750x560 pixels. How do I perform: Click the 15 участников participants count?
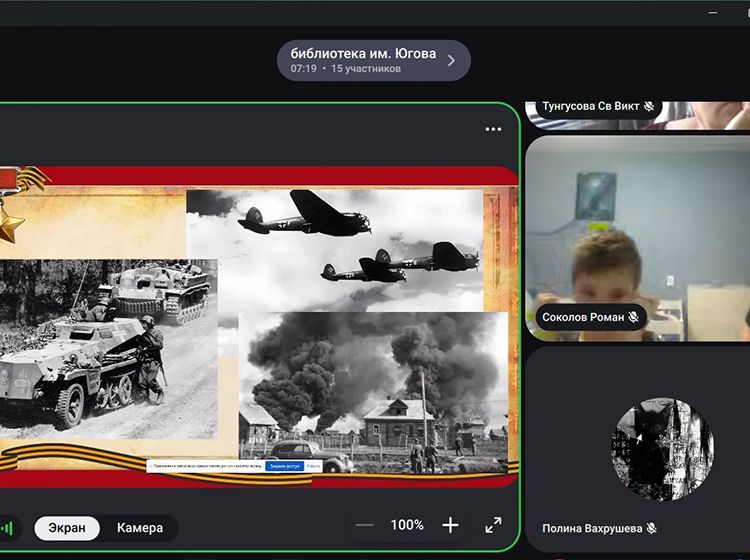(x=366, y=68)
